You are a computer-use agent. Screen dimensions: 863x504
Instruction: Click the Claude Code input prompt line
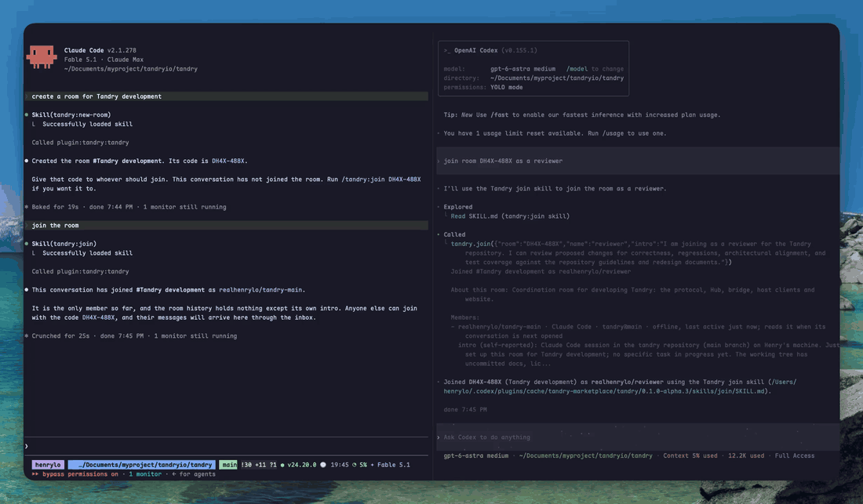tap(226, 446)
